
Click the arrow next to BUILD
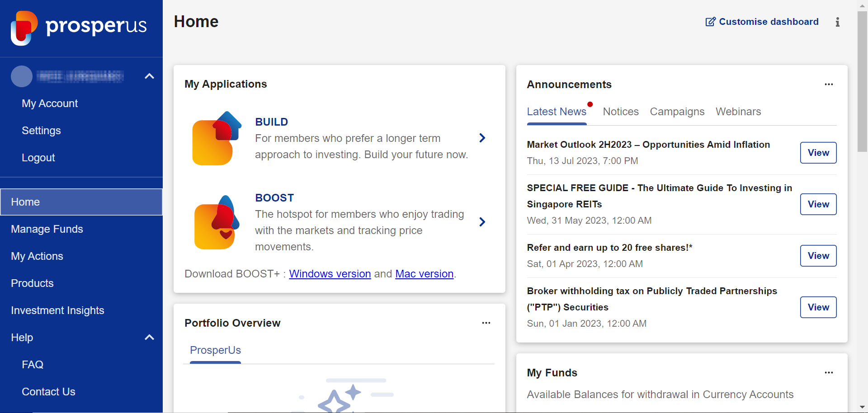482,138
